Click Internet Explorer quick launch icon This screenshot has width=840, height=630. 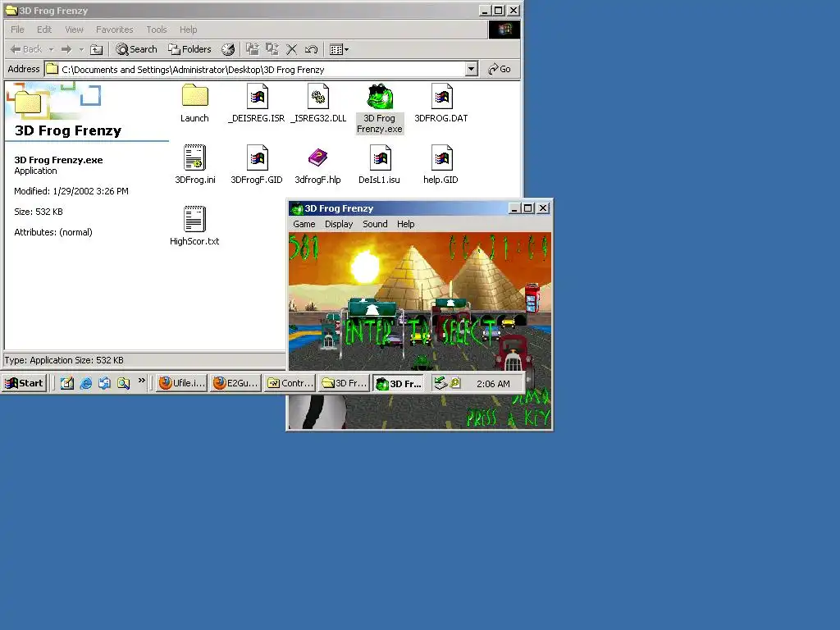pyautogui.click(x=85, y=383)
